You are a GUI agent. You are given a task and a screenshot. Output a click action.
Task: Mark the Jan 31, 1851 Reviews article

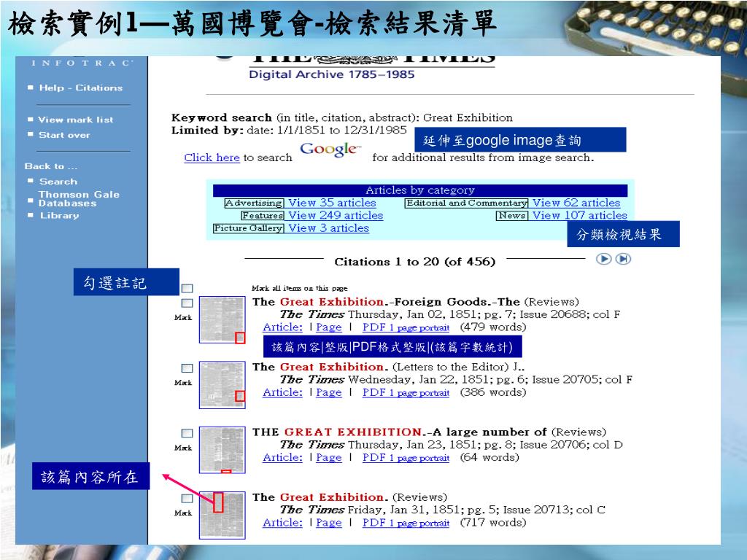(x=187, y=499)
